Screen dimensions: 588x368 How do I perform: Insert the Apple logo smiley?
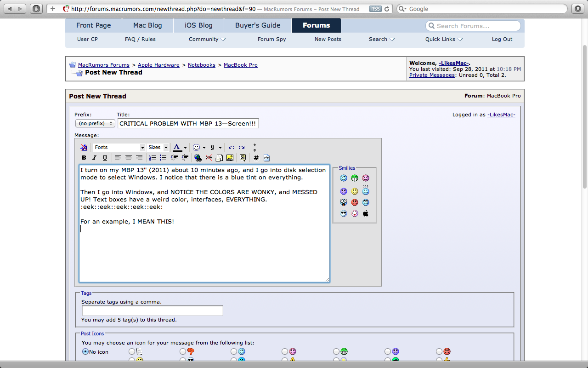tap(366, 213)
